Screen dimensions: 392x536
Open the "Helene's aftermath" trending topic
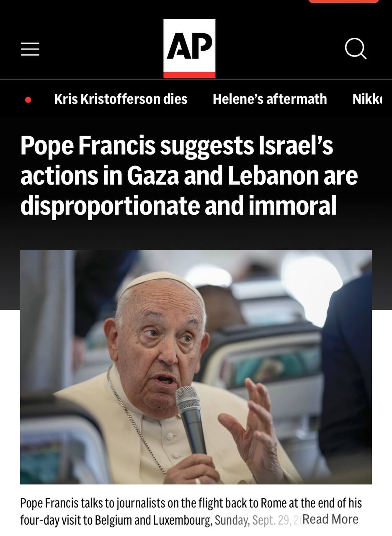(x=270, y=99)
